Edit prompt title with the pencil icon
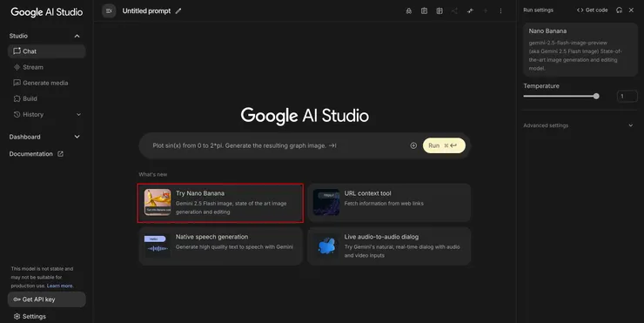 coord(178,11)
